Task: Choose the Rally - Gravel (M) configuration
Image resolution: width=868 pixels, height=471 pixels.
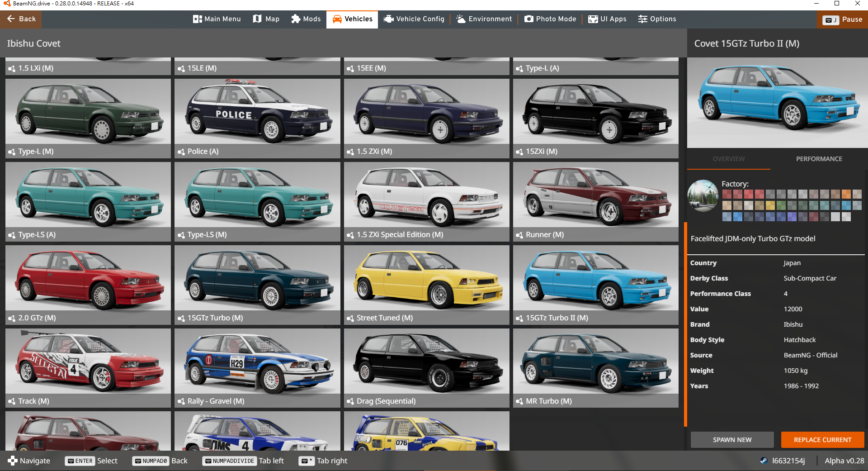Action: point(257,367)
